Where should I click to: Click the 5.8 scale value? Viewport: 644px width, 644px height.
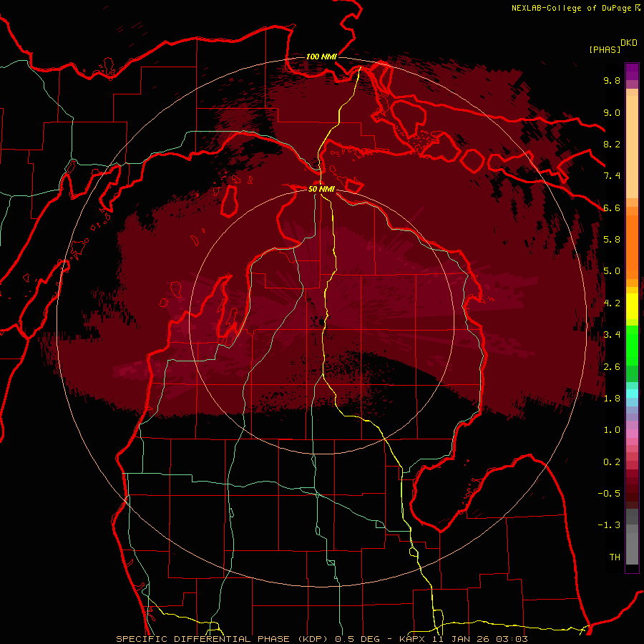coord(612,240)
